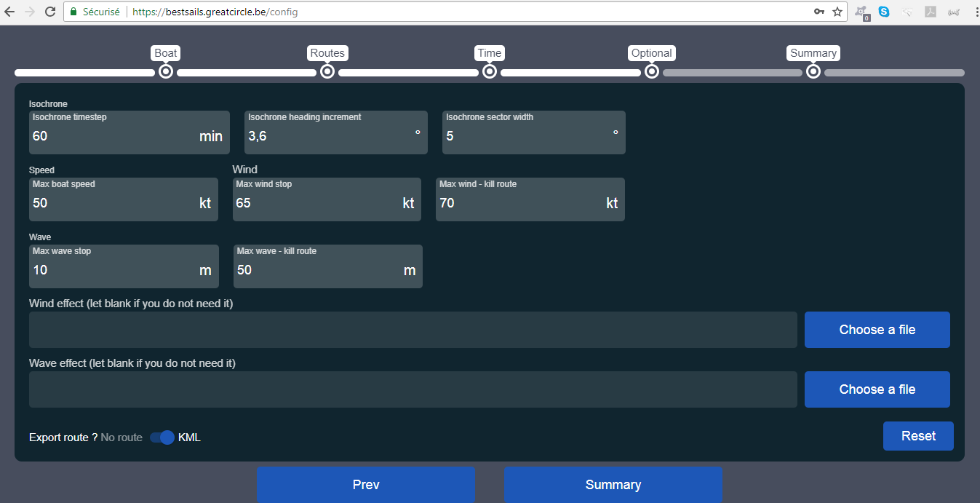The image size is (980, 503).
Task: Jump to the Routes step
Action: 327,71
